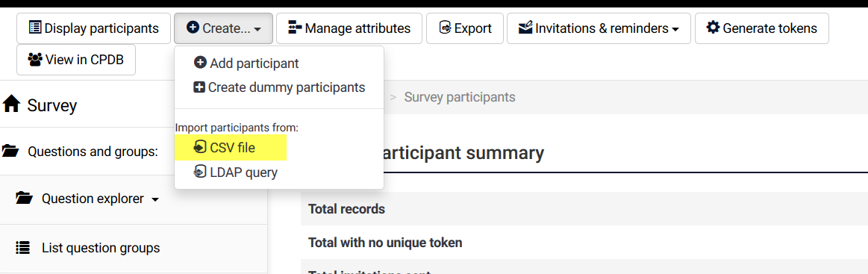Screen dimensions: 868x274
Task: Collapse the Create dropdown caret
Action: tap(257, 29)
